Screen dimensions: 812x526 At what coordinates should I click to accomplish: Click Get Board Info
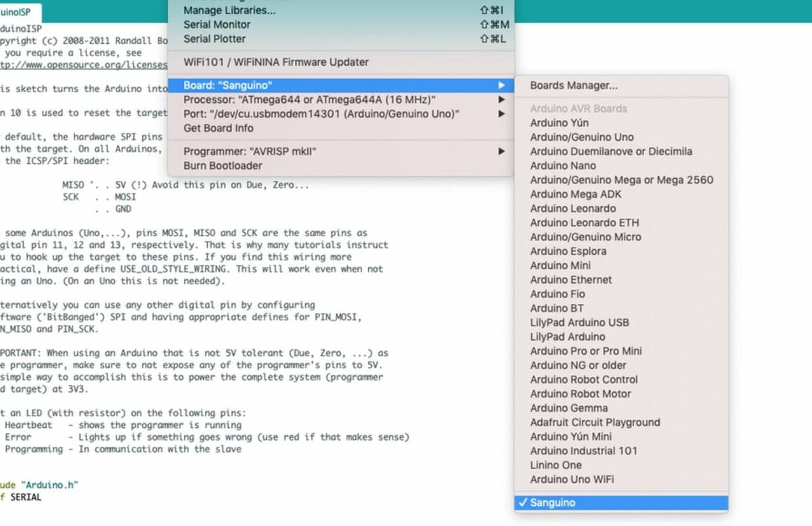(x=341, y=128)
